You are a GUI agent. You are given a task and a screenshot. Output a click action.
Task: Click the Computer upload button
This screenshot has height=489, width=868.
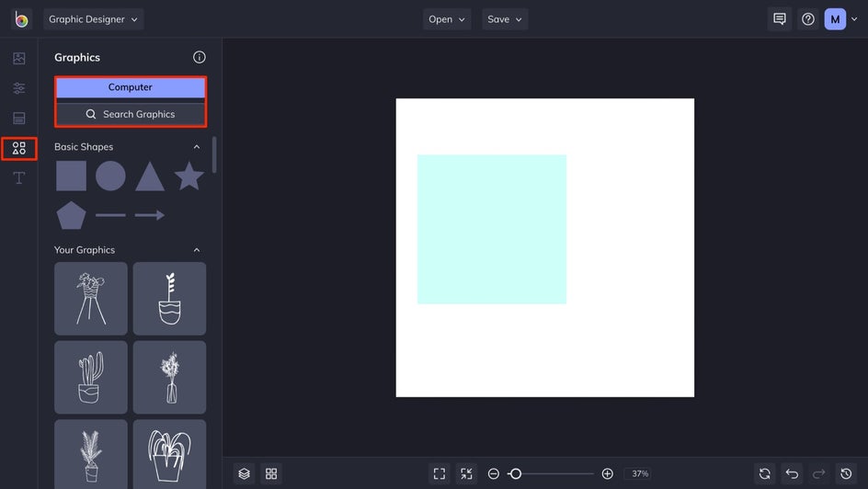(x=131, y=87)
